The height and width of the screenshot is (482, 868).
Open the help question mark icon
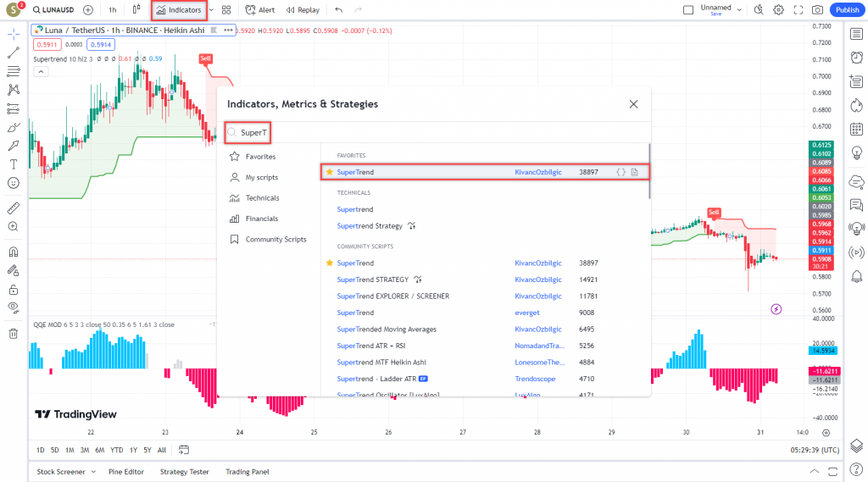point(856,470)
